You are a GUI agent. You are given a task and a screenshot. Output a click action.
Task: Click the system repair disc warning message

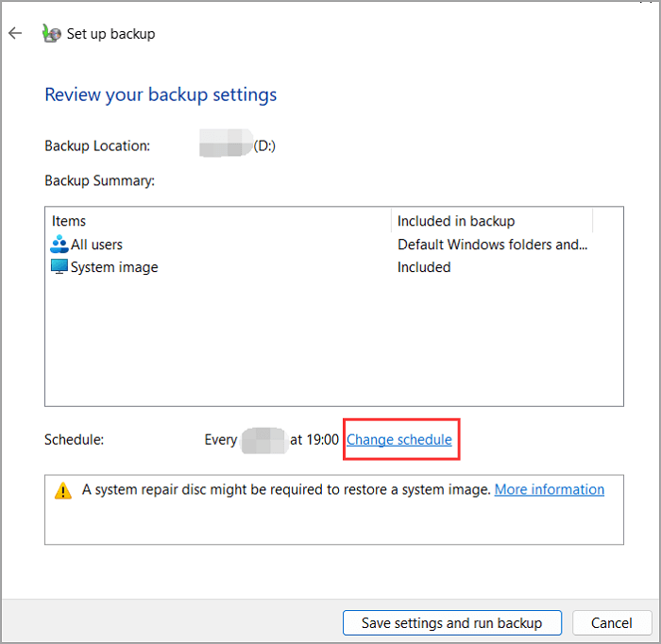[x=287, y=490]
